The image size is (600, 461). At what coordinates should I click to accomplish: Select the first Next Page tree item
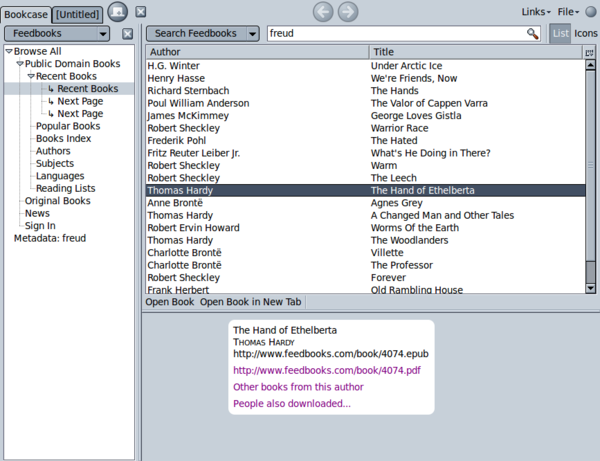coord(80,101)
